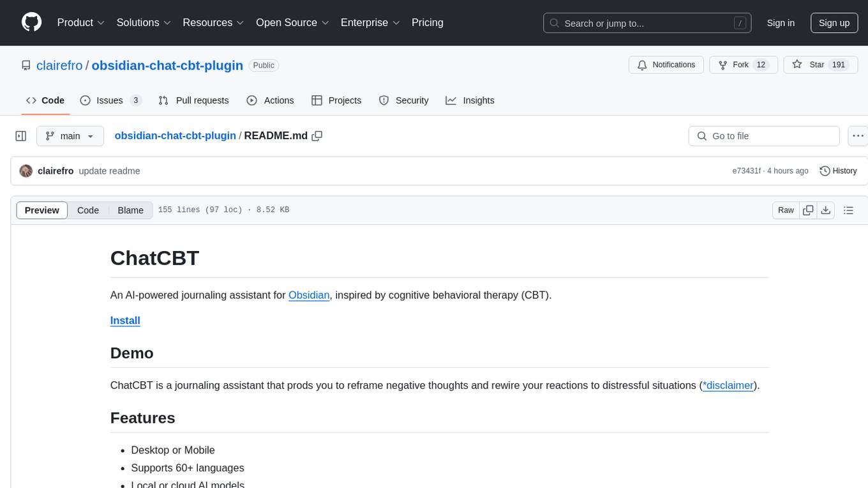The height and width of the screenshot is (488, 868).
Task: Open the Raw file view
Action: (x=786, y=210)
